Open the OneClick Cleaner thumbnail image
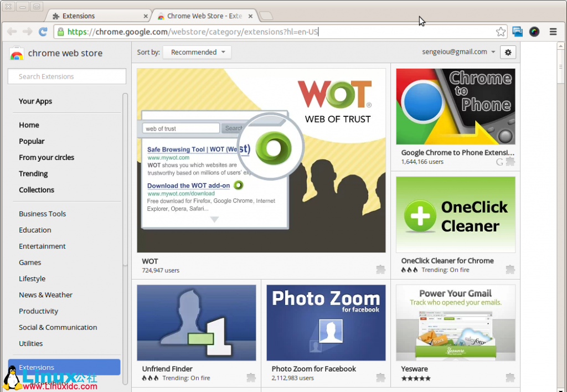 pos(456,215)
